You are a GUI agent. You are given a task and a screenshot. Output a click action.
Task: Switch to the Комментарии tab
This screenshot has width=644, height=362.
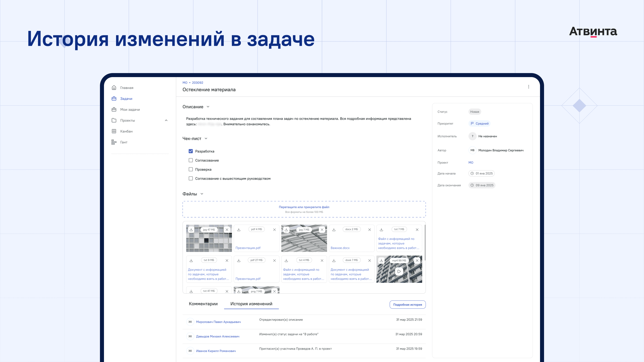203,303
